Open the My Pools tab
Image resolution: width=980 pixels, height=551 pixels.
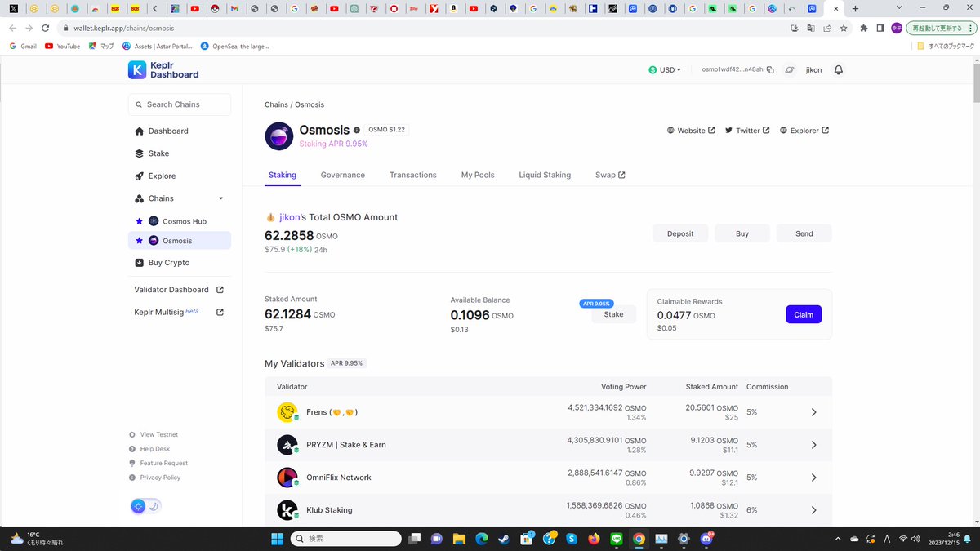point(478,175)
